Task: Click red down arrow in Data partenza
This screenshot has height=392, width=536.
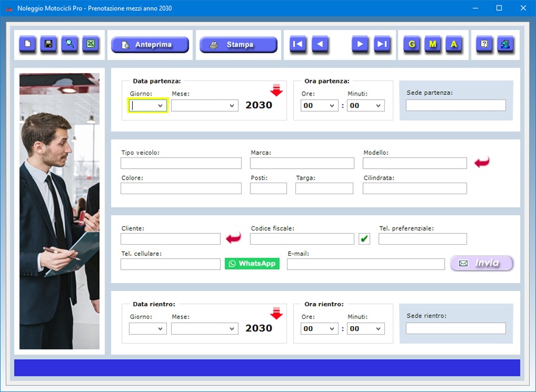Action: click(276, 90)
